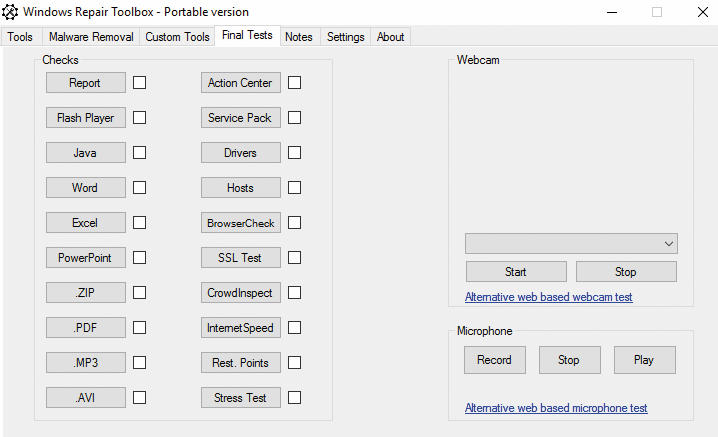The height and width of the screenshot is (437, 718).
Task: Expand the webcam device dropdown
Action: (x=571, y=244)
